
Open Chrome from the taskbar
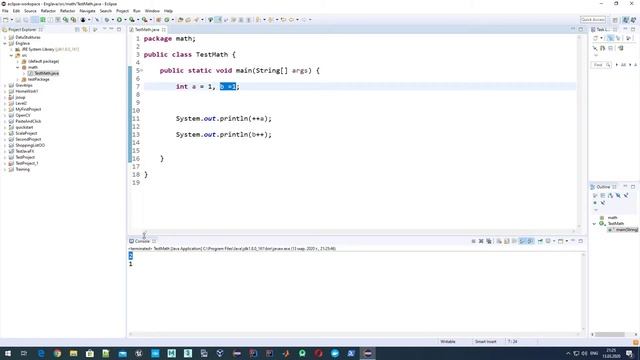tap(57, 353)
